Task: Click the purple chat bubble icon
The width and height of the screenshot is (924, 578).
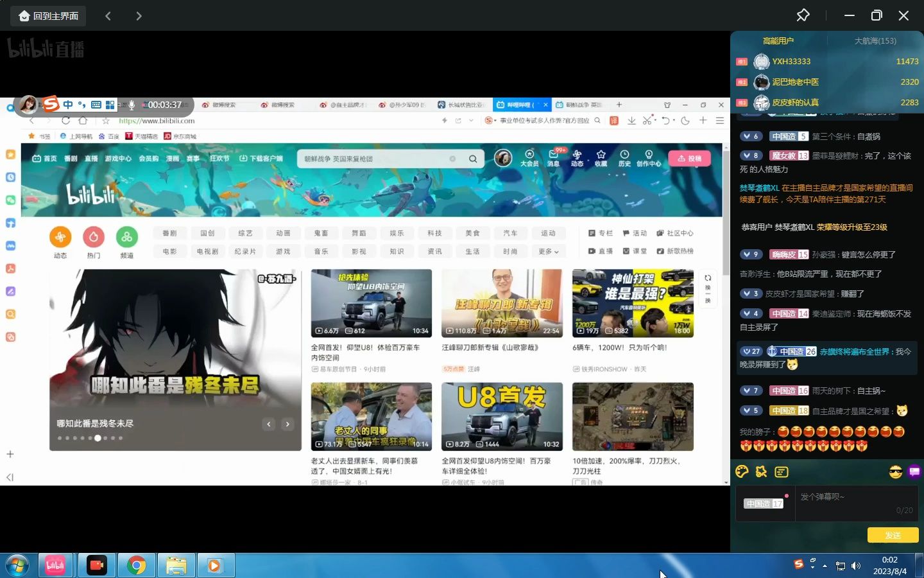Action: coord(914,471)
